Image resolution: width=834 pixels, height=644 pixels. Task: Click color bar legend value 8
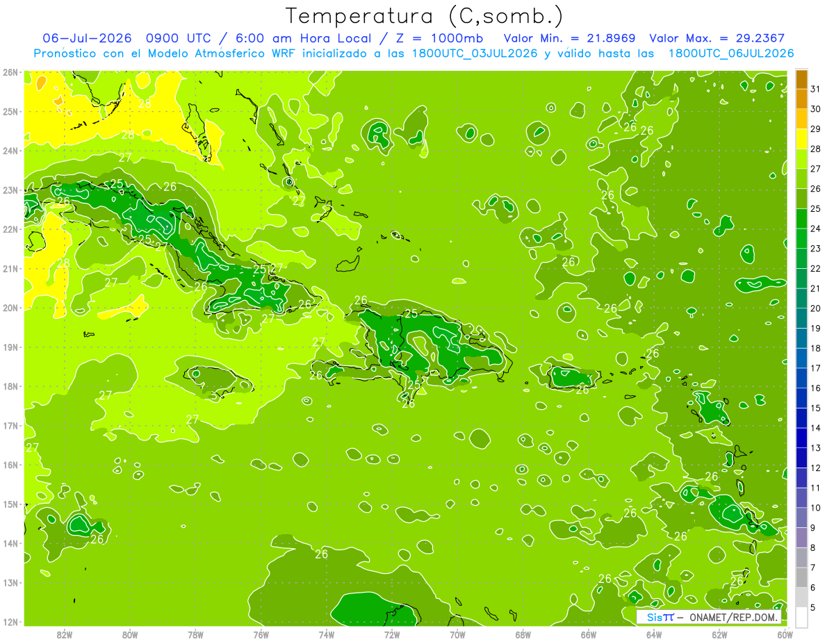[814, 548]
